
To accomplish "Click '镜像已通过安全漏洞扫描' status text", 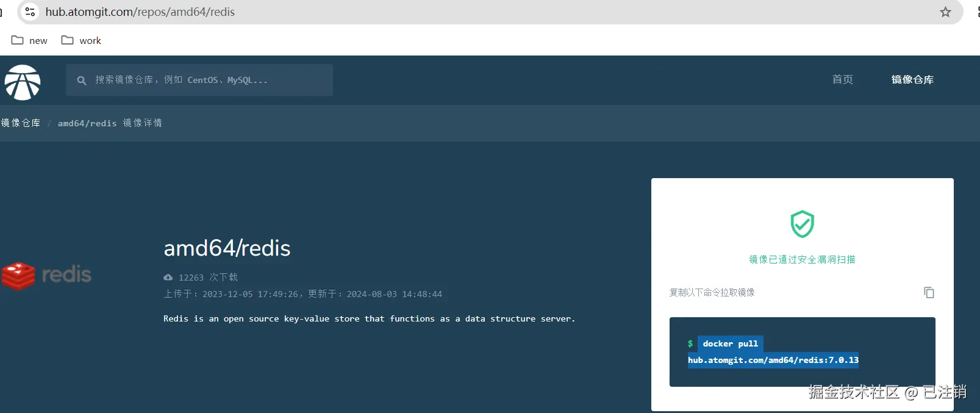I will (802, 259).
